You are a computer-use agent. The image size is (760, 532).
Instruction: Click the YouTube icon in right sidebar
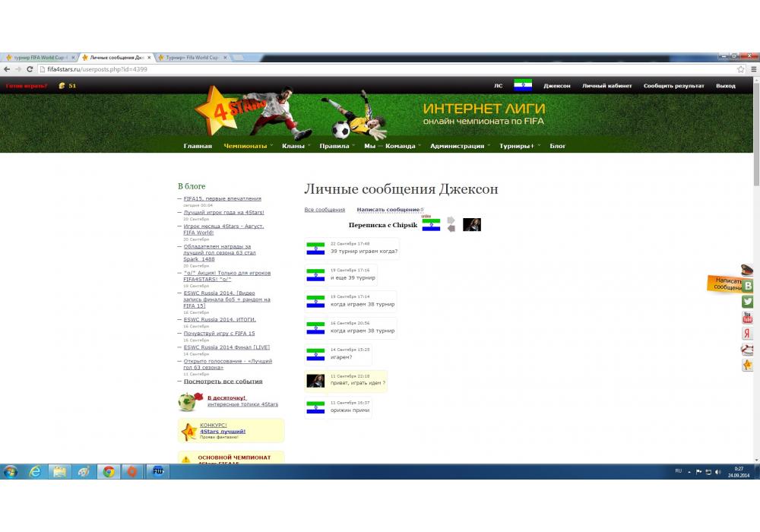pyautogui.click(x=748, y=318)
